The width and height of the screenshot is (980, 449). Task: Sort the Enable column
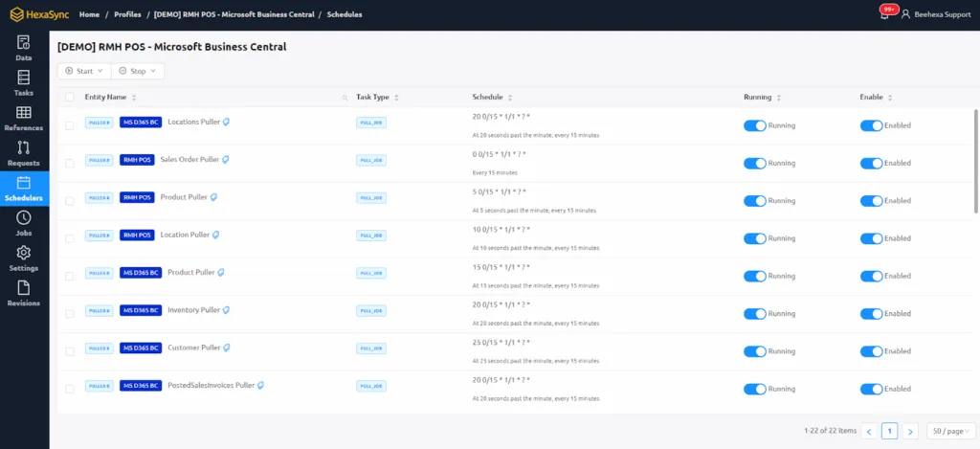890,98
